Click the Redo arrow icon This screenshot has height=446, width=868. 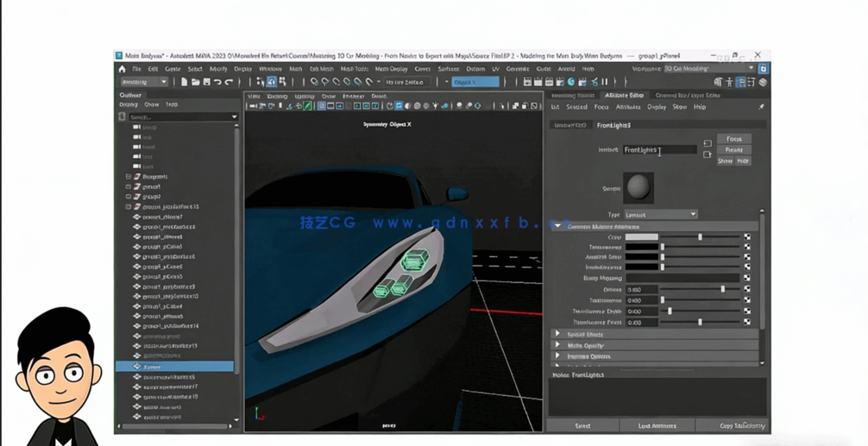(x=229, y=82)
